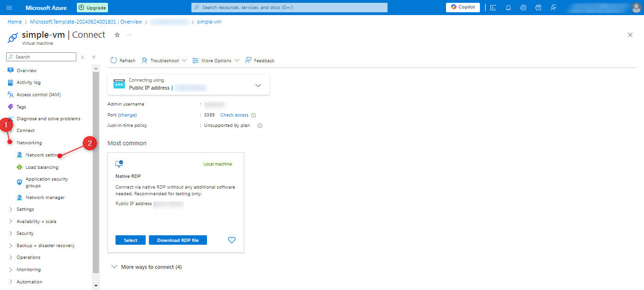The image size is (644, 290).
Task: Pin simple-vm with the star icon
Action: coord(117,35)
